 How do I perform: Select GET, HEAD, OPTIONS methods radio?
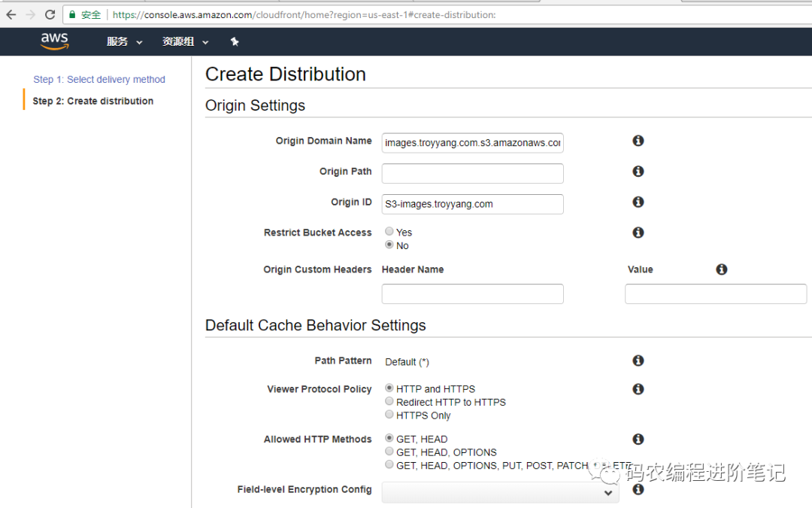[x=389, y=452]
